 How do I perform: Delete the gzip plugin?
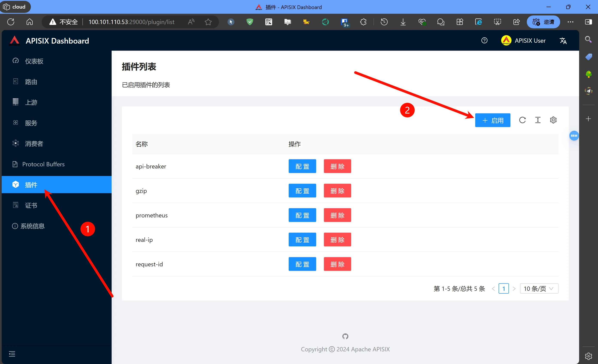click(337, 191)
